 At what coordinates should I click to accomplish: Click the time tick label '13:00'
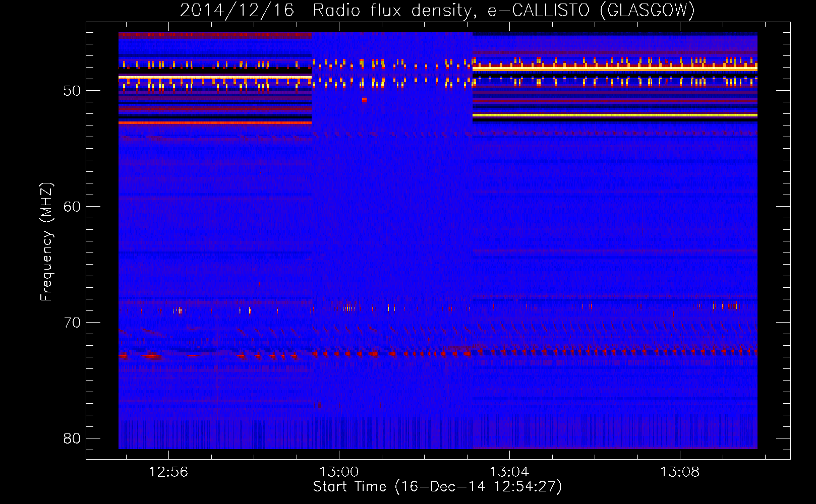[x=339, y=472]
